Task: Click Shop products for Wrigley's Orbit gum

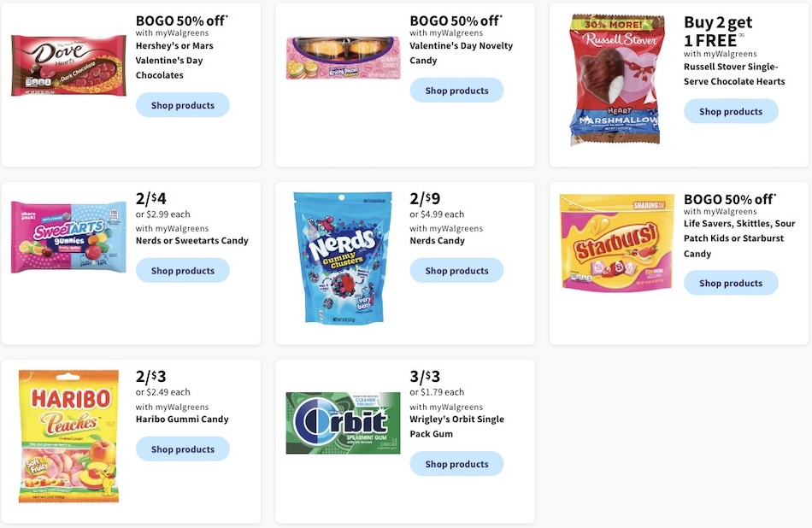Action: (456, 464)
